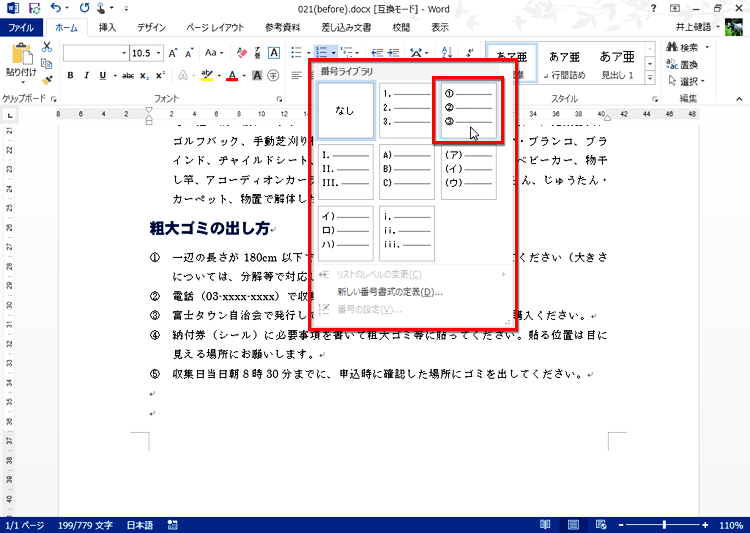Switch to the References tab
750x533 pixels.
[x=282, y=27]
